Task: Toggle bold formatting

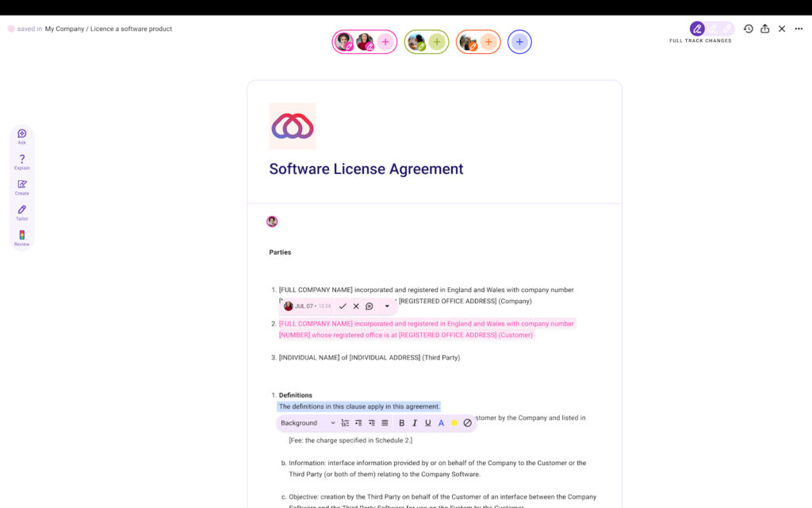Action: coord(401,423)
